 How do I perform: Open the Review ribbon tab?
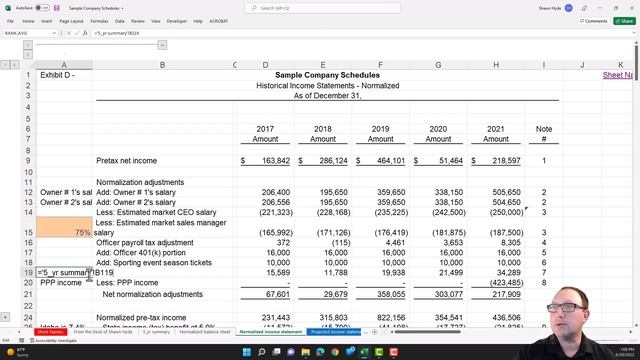(x=138, y=21)
